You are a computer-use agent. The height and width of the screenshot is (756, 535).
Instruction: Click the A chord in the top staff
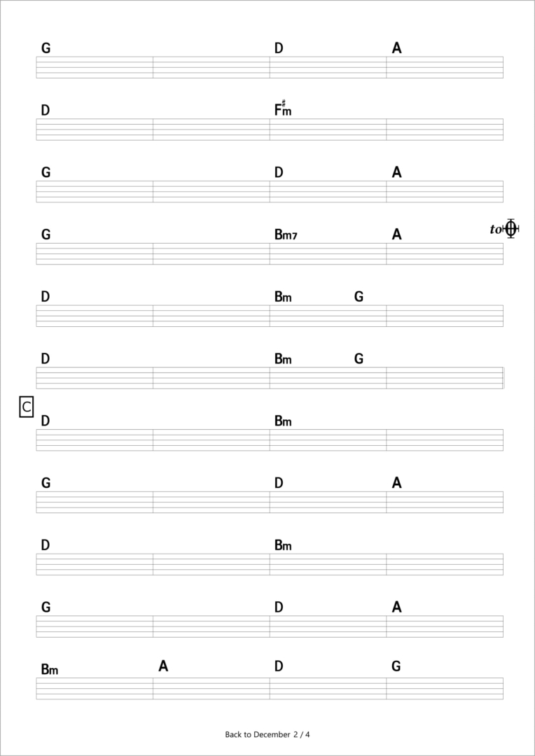[x=396, y=48]
